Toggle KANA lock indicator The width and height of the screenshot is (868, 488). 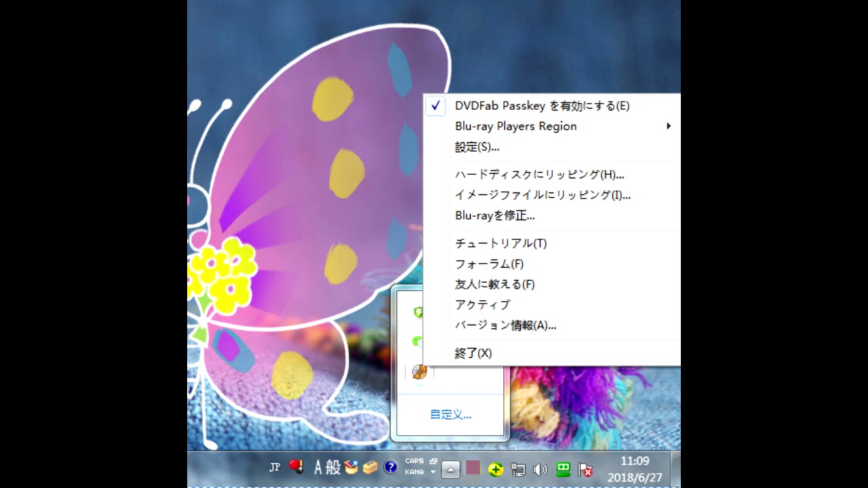(x=414, y=472)
